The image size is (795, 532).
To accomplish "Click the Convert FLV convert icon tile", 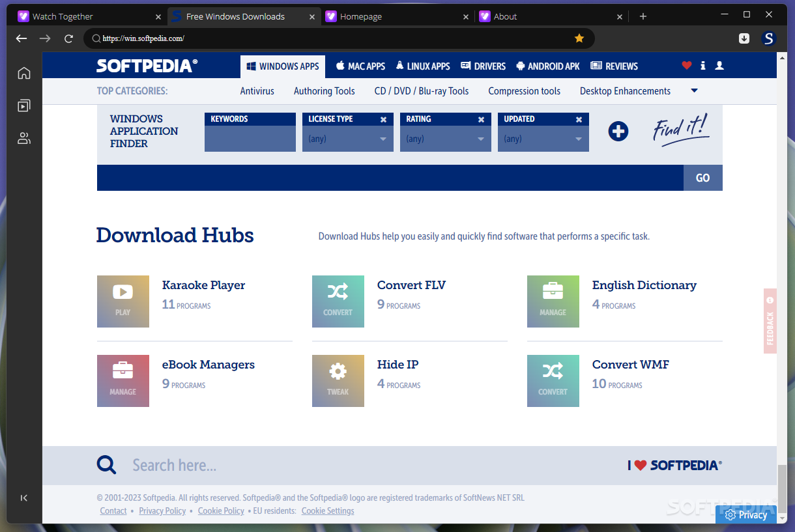I will [338, 301].
